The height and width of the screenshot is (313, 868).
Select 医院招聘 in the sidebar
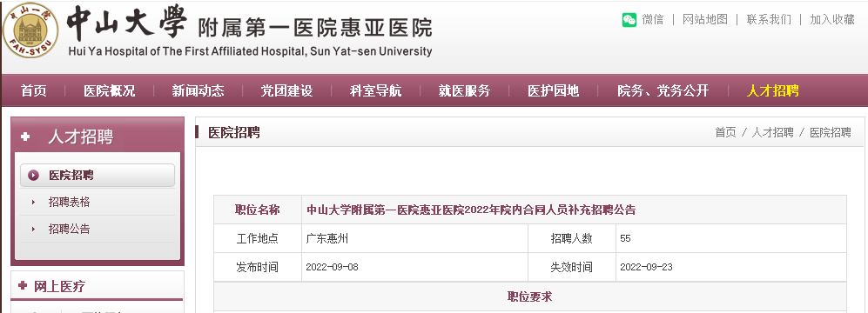click(98, 176)
